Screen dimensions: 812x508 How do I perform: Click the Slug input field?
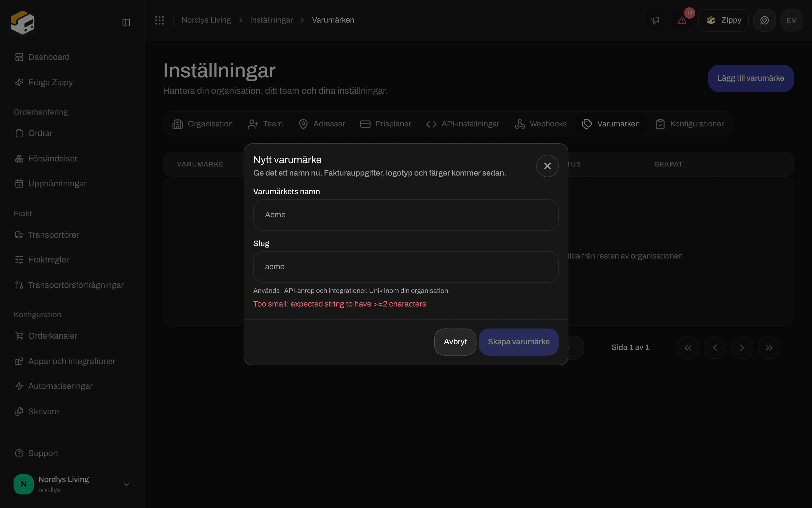click(406, 267)
